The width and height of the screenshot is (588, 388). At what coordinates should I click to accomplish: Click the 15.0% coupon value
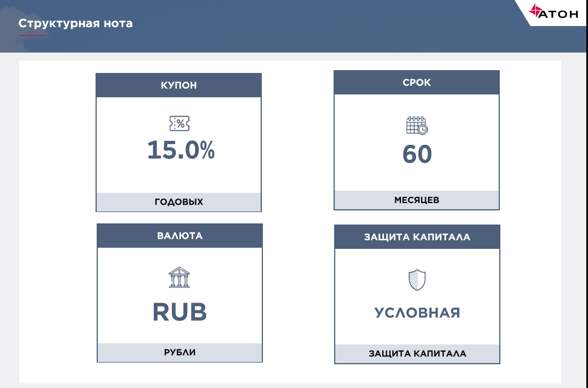pos(181,150)
